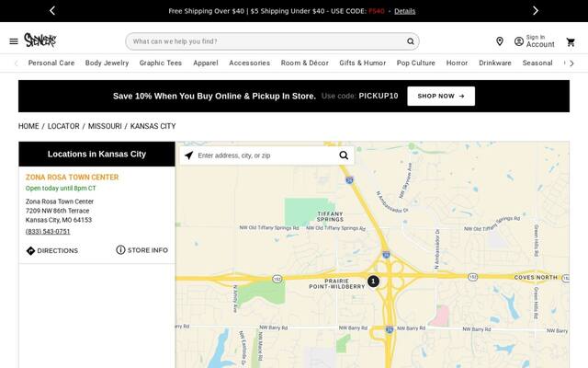
Task: Click Open today until 8pm CT text
Action: click(61, 188)
